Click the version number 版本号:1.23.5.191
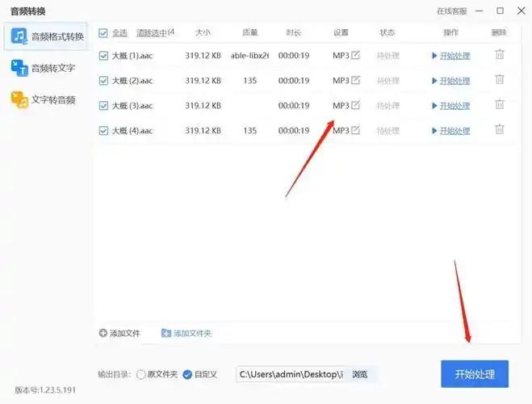Screen dimensions: 532x404 tap(45, 389)
